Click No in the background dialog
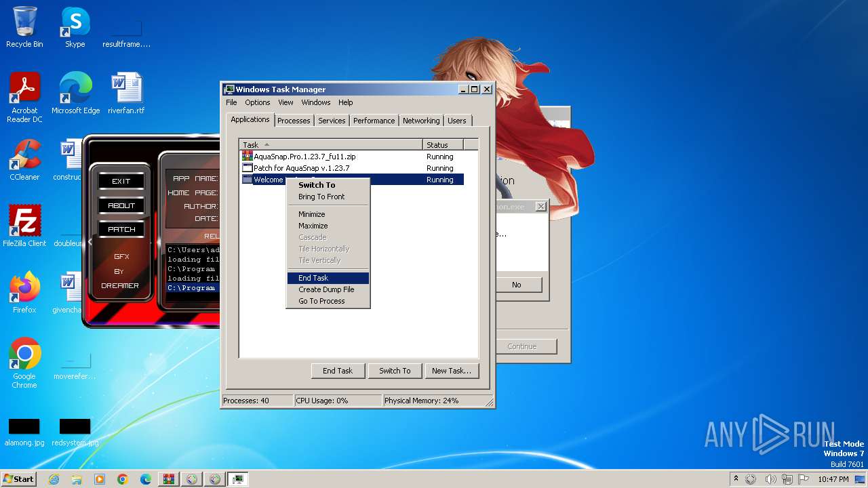868x488 pixels. coord(519,285)
